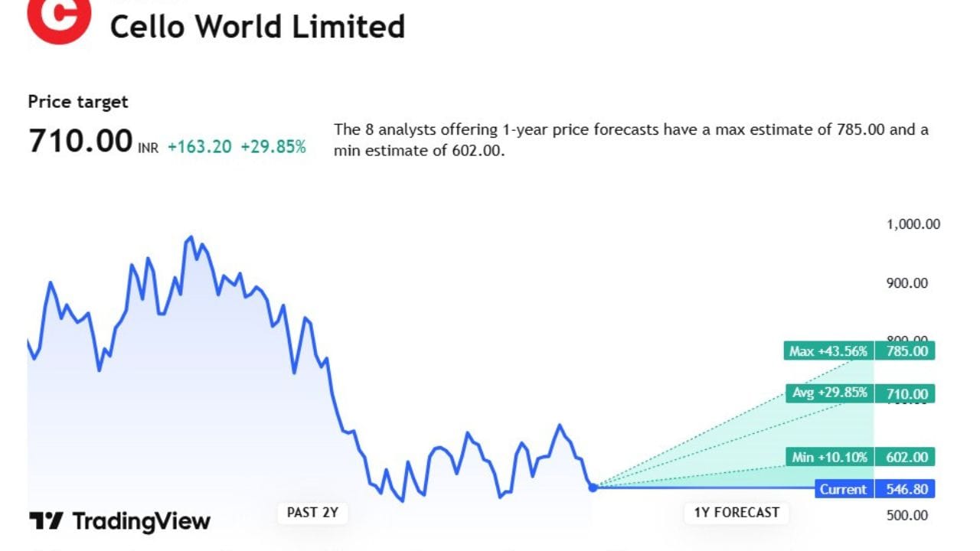Click the 546.80 current price tag
The image size is (980, 551).
pyautogui.click(x=906, y=489)
